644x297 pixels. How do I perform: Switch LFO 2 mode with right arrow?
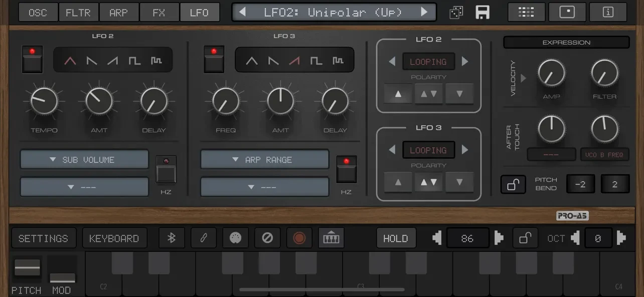point(465,62)
